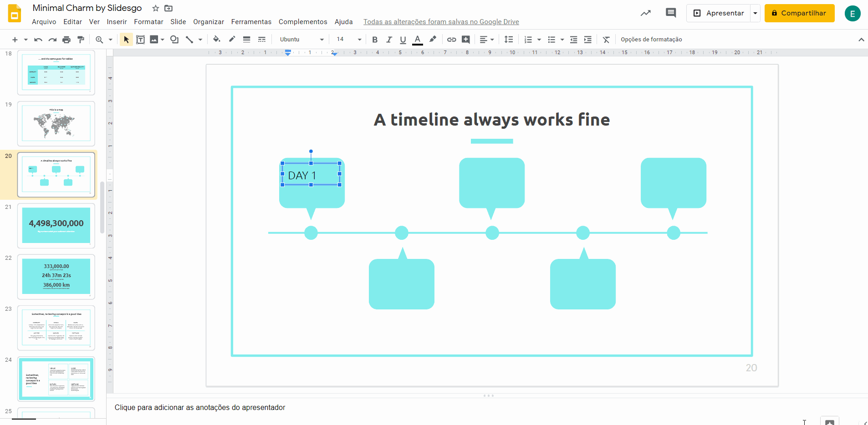Click the Google Slides home logo
The image size is (868, 425).
(15, 14)
